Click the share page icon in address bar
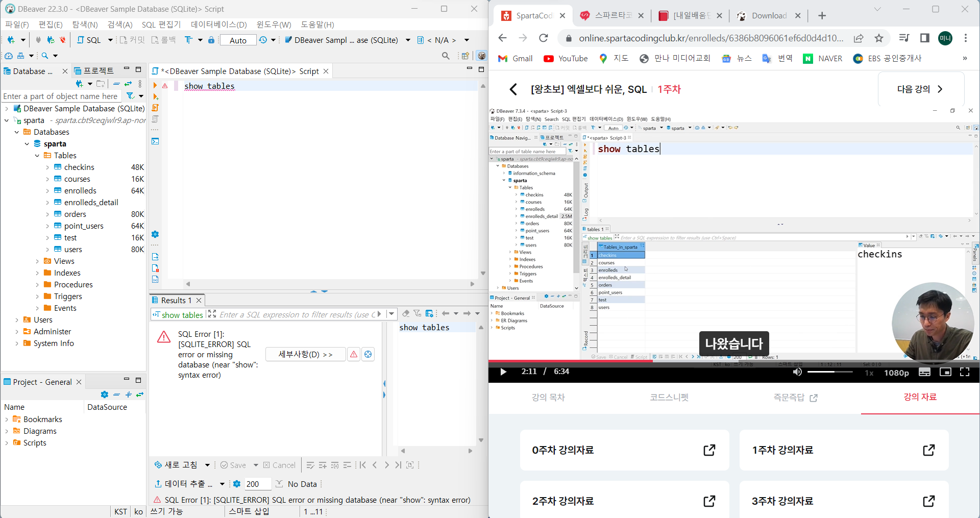980x518 pixels. tap(859, 38)
